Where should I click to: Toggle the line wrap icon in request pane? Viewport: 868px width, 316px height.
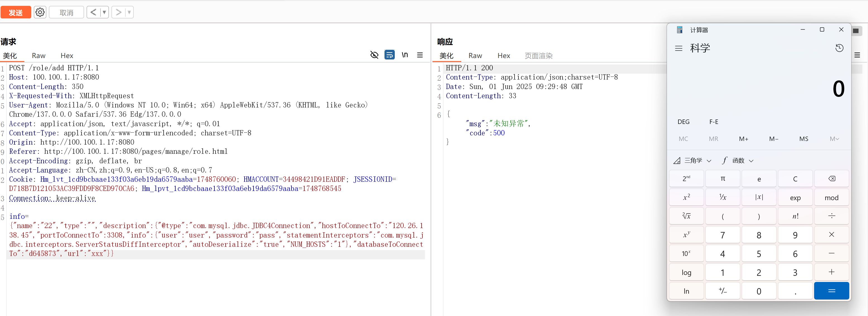pos(389,55)
